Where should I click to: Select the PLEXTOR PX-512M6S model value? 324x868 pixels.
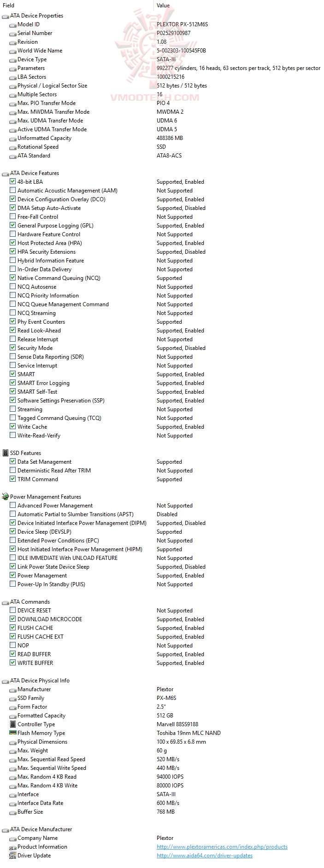tap(182, 24)
